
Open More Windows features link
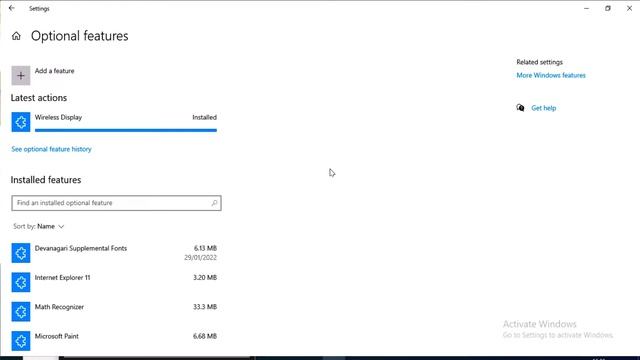551,75
